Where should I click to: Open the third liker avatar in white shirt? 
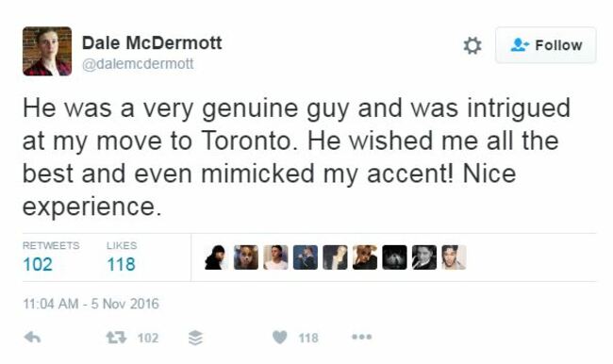point(275,257)
